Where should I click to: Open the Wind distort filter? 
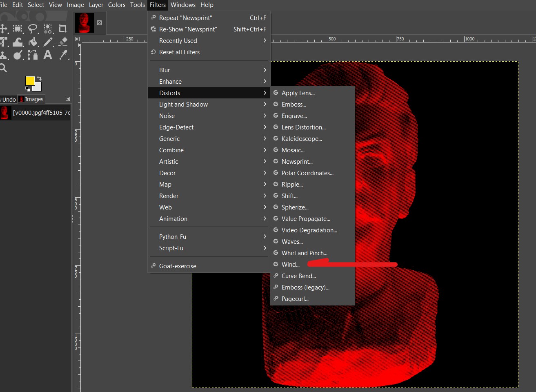(x=290, y=265)
